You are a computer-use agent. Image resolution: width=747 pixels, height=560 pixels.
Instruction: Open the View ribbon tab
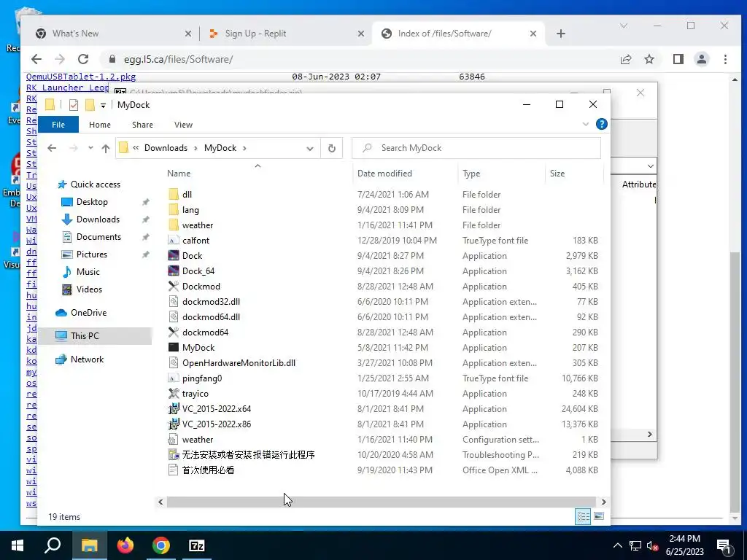(x=183, y=124)
